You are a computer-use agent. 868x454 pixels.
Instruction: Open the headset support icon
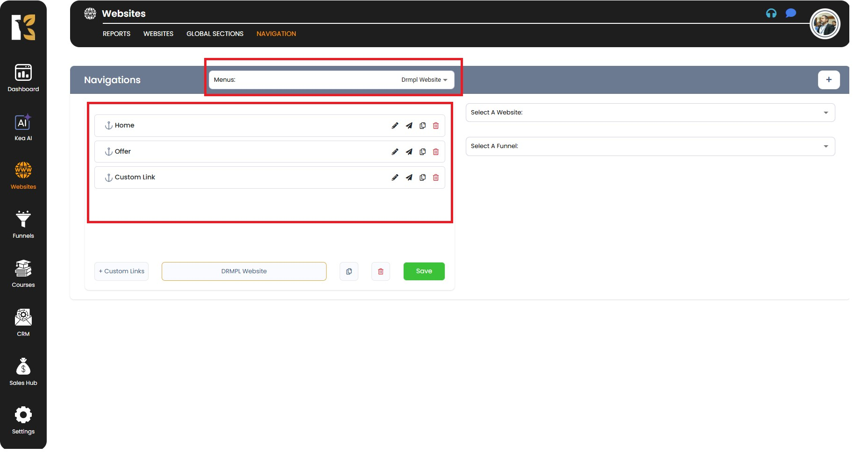pos(771,14)
